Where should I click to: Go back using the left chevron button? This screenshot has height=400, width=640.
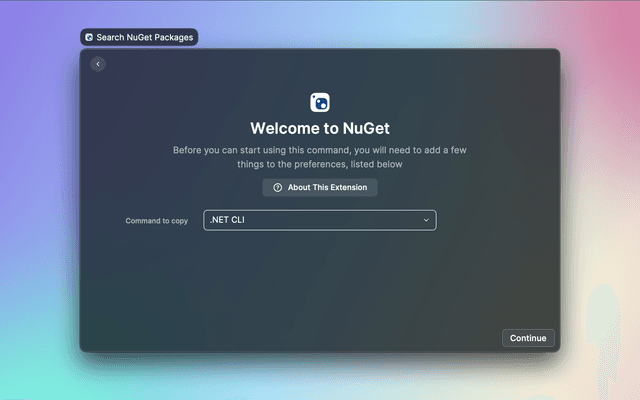click(98, 64)
